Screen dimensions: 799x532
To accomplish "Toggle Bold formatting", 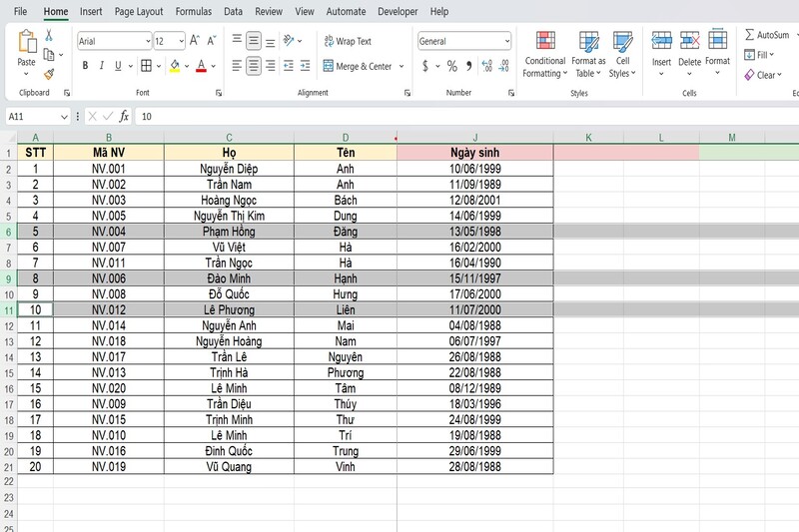I will tap(85, 66).
